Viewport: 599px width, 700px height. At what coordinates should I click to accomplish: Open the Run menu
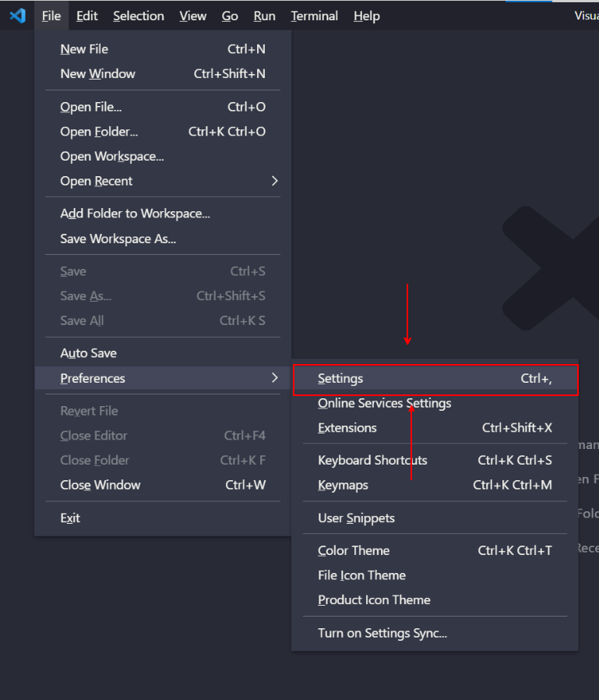264,15
